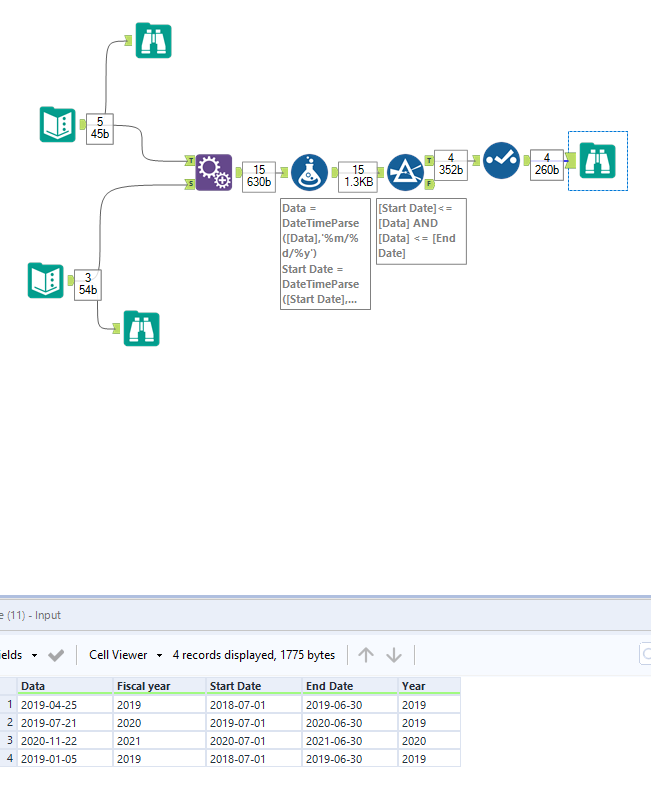Viewport: 651px width, 799px height.
Task: Click the Select tool with checkmark
Action: (501, 160)
